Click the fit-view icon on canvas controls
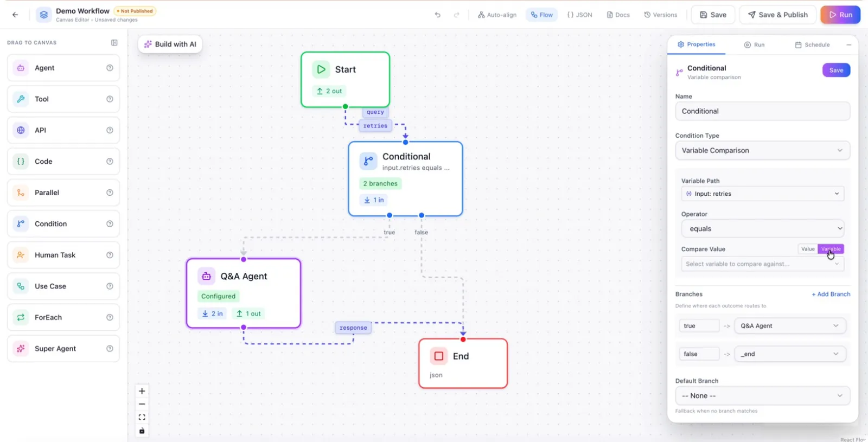This screenshot has width=868, height=442. (x=142, y=417)
